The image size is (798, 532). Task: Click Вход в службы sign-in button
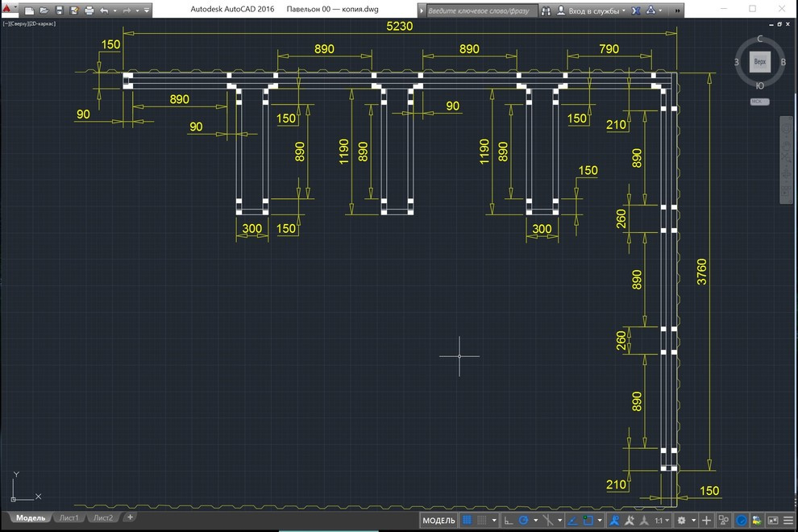[x=591, y=10]
